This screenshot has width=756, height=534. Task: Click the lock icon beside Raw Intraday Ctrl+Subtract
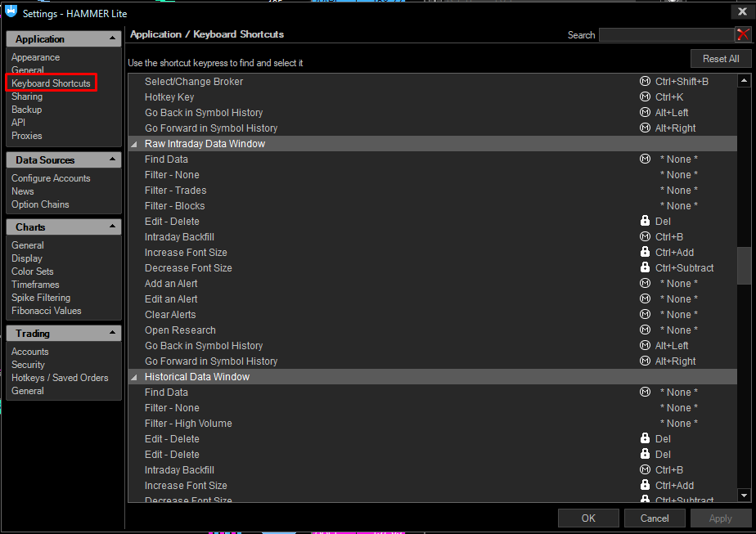[x=645, y=267]
